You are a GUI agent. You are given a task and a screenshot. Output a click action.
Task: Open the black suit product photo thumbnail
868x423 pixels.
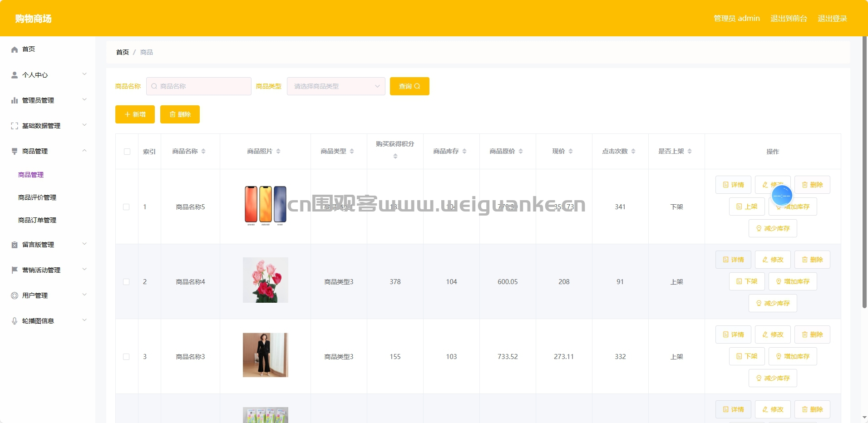pyautogui.click(x=266, y=355)
